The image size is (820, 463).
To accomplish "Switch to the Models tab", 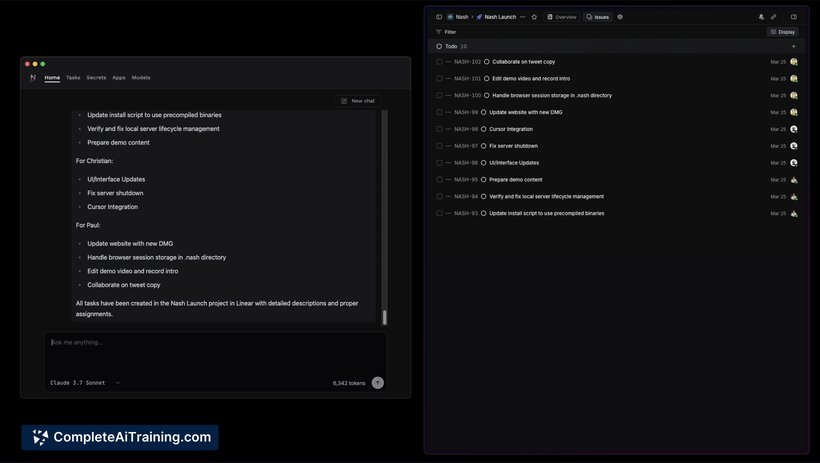I will point(141,77).
